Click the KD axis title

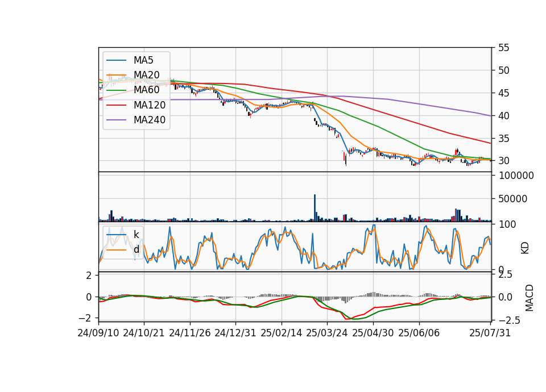525,248
